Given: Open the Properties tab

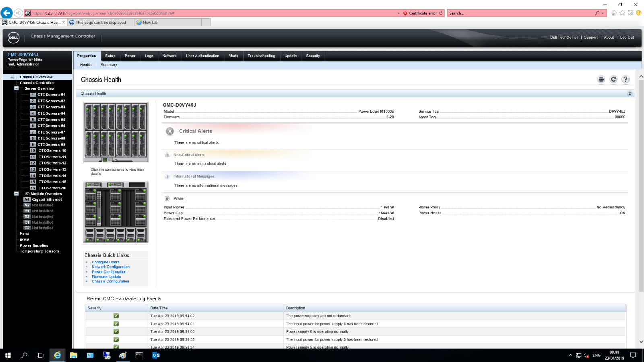Looking at the screenshot, I should coord(87,56).
